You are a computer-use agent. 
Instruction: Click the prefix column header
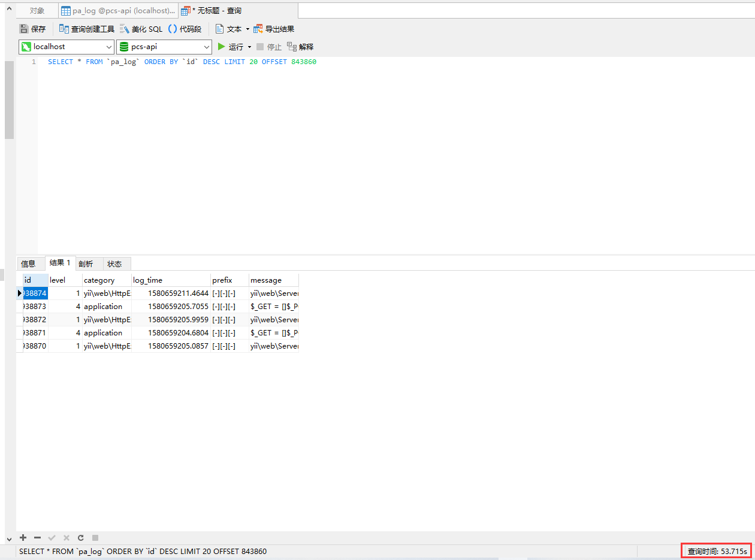pos(229,280)
